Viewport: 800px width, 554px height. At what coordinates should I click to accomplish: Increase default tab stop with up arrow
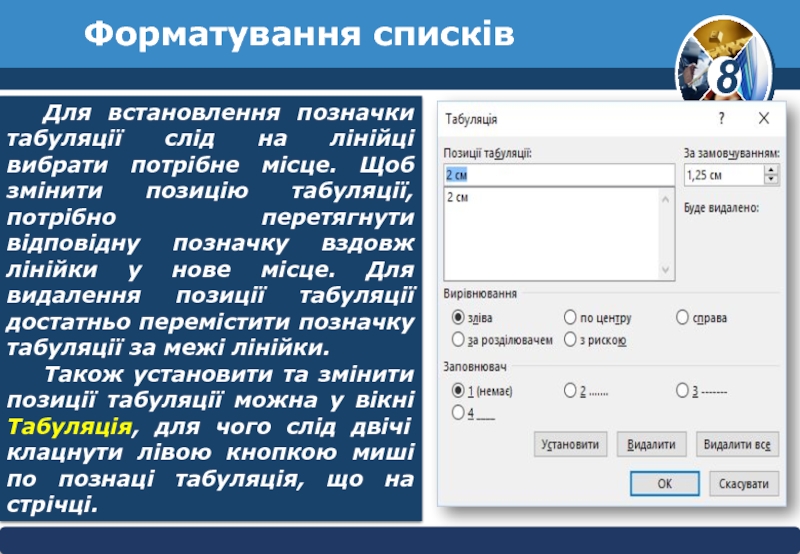(770, 170)
